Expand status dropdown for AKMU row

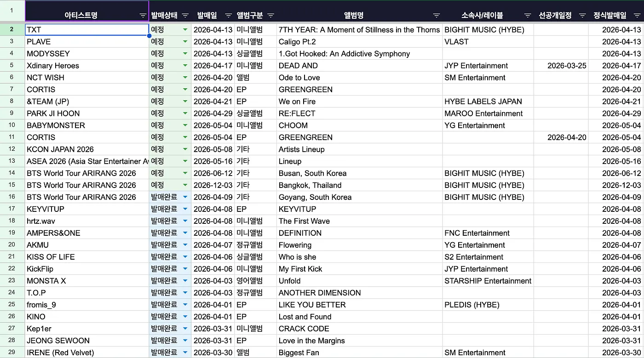pyautogui.click(x=185, y=245)
